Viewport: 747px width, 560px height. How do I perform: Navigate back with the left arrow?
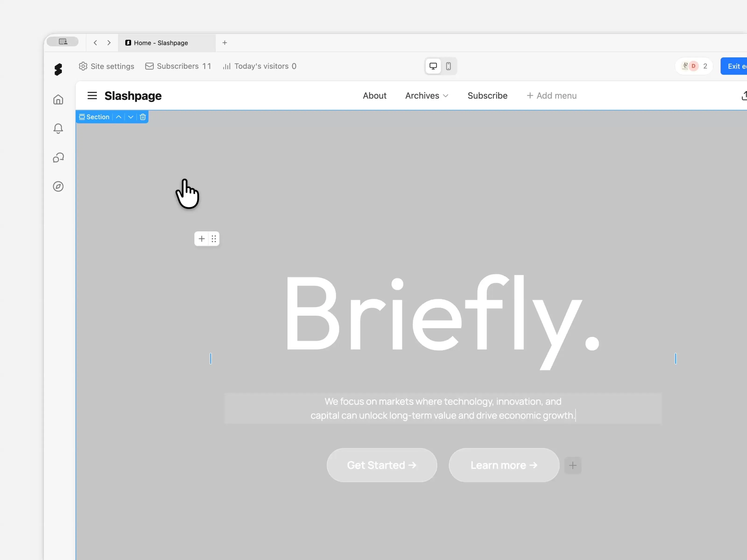coord(95,43)
